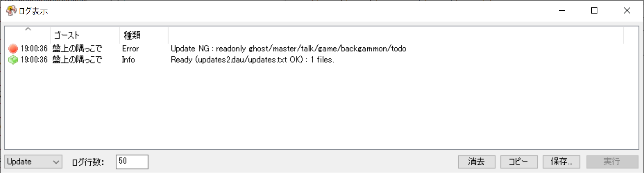Click the app icon in the title bar
Viewport: 644px width, 173px height.
(x=11, y=11)
